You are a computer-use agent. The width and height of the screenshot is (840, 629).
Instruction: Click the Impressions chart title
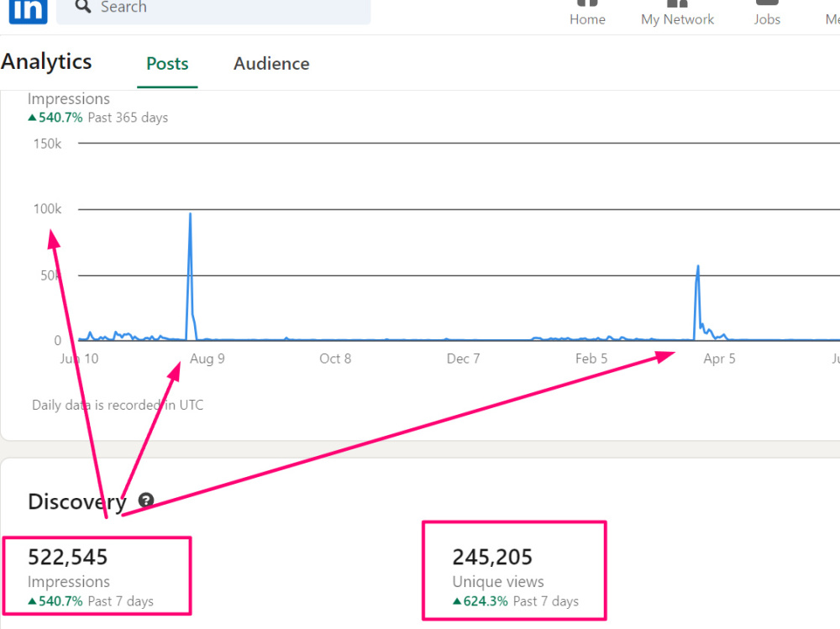[69, 98]
